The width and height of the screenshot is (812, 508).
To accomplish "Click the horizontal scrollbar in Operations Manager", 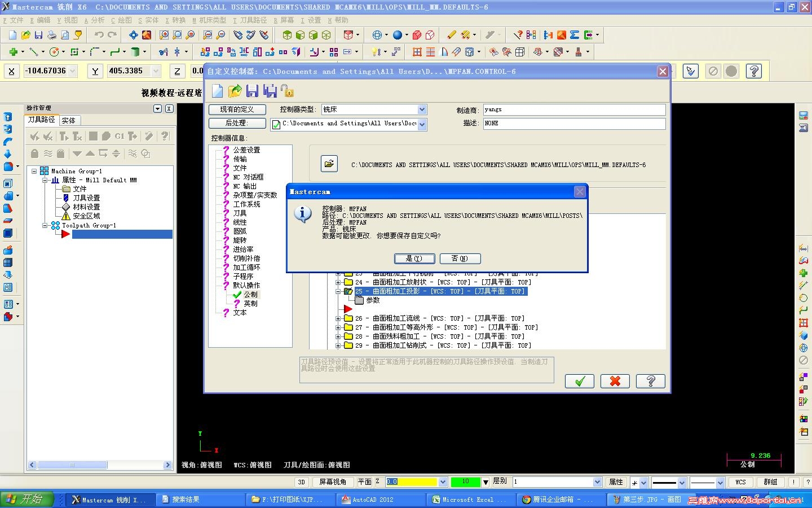I will pos(100,465).
